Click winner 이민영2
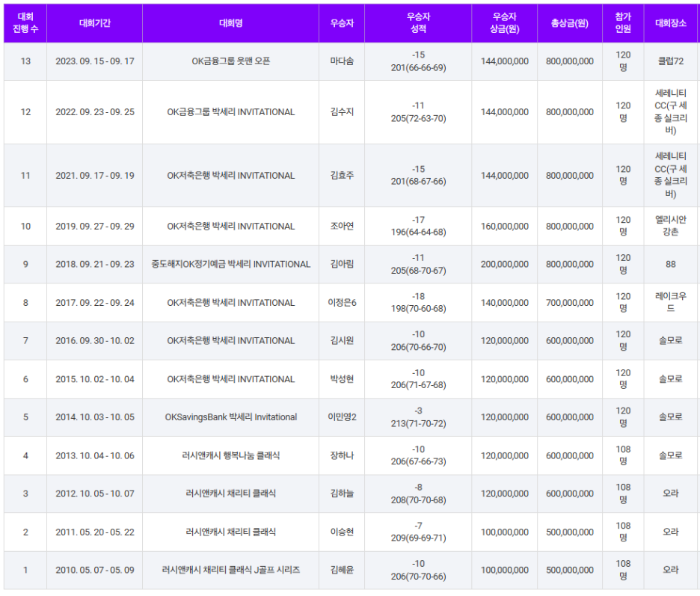The image size is (700, 596). pos(342,417)
